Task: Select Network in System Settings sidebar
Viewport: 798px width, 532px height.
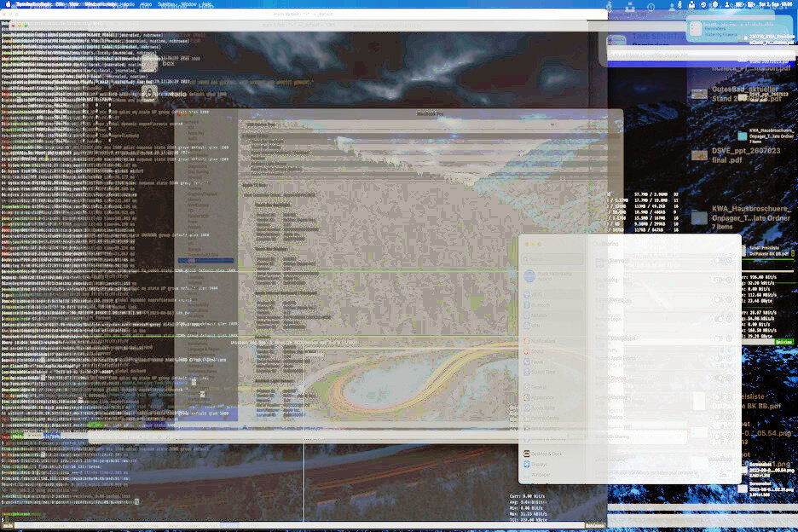Action: 552,315
